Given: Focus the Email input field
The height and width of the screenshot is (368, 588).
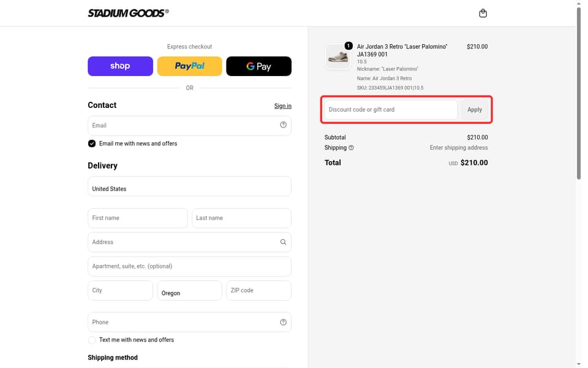Looking at the screenshot, I should click(x=189, y=125).
